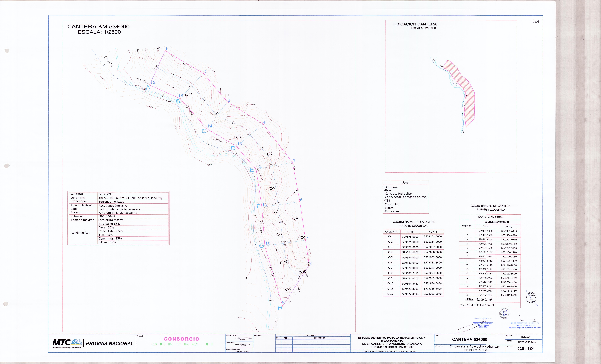Click the page number "214"
601x364 pixels.
coord(536,21)
